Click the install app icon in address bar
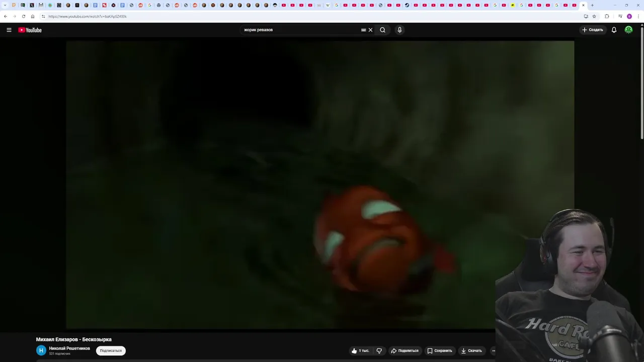The width and height of the screenshot is (644, 362). [x=586, y=17]
